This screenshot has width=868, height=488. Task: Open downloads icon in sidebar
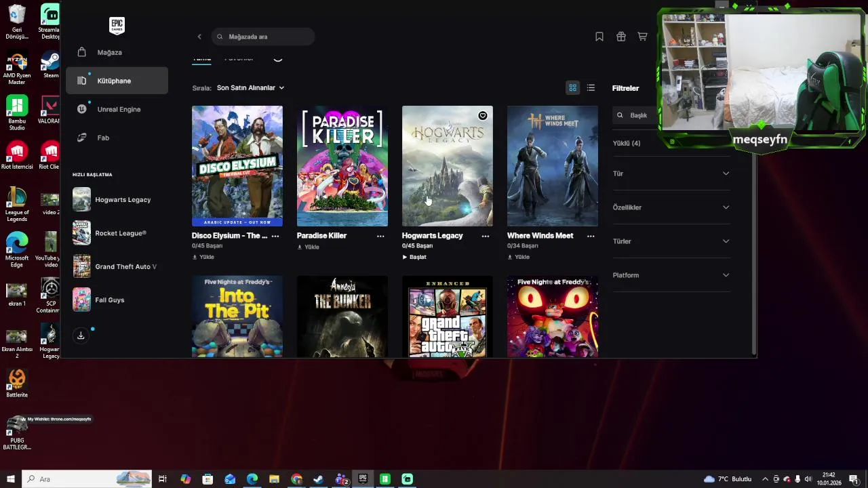click(x=81, y=335)
